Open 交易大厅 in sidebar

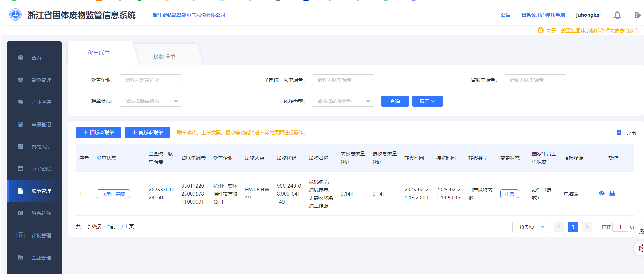point(41,147)
